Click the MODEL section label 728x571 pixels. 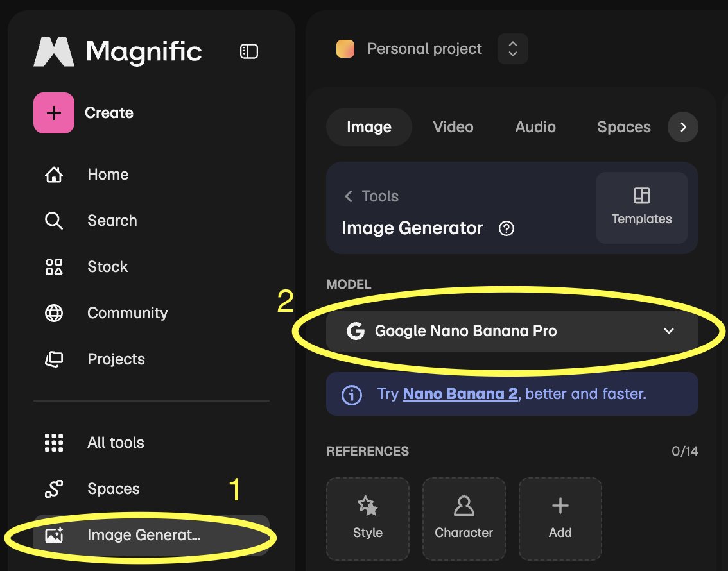click(349, 284)
